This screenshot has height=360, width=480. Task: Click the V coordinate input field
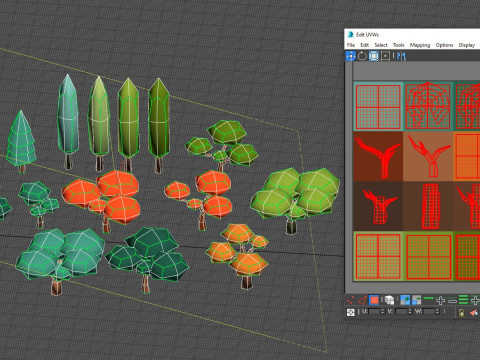pos(401,312)
